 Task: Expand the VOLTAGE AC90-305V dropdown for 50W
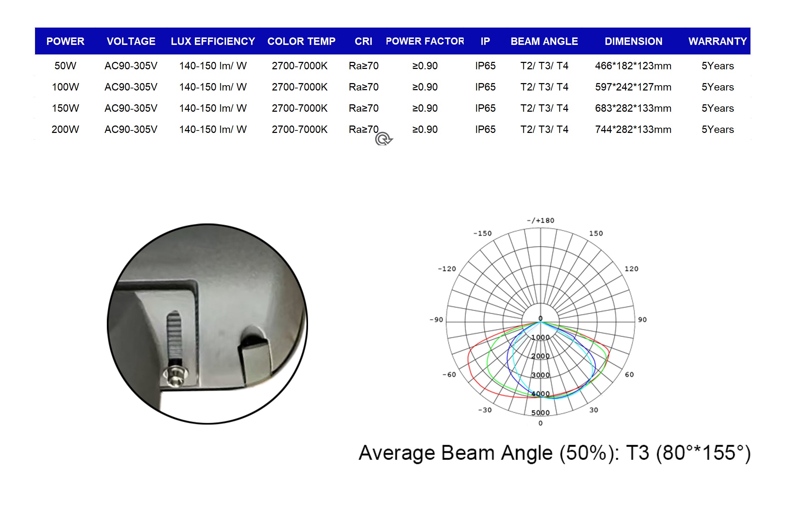[x=131, y=66]
